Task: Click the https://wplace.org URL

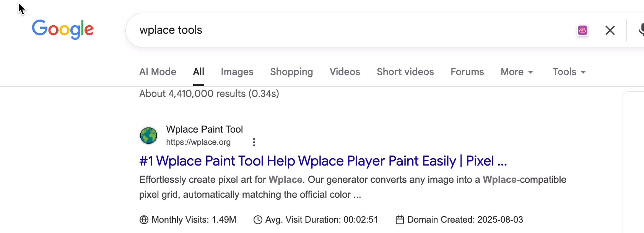Action: [x=198, y=142]
